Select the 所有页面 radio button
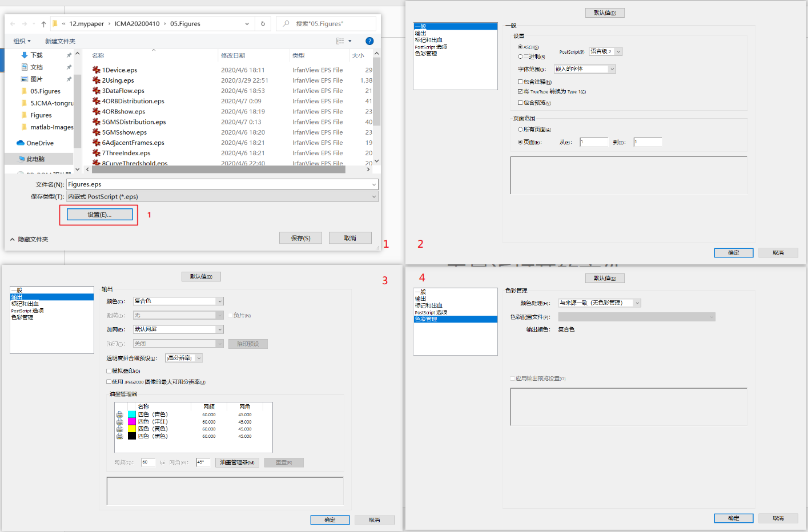 coord(520,130)
